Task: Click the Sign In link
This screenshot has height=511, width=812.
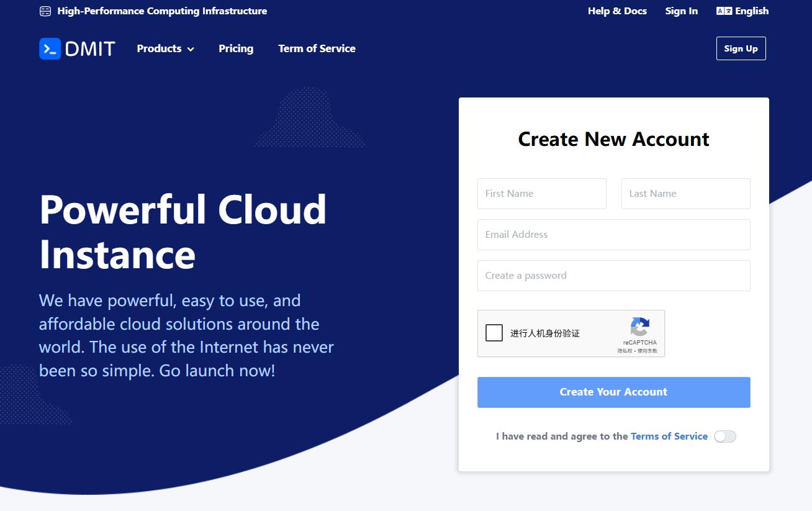Action: click(681, 11)
